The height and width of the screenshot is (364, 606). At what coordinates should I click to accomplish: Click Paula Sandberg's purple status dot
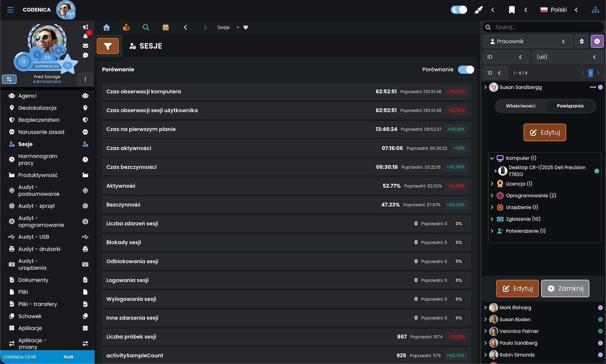coord(600,343)
